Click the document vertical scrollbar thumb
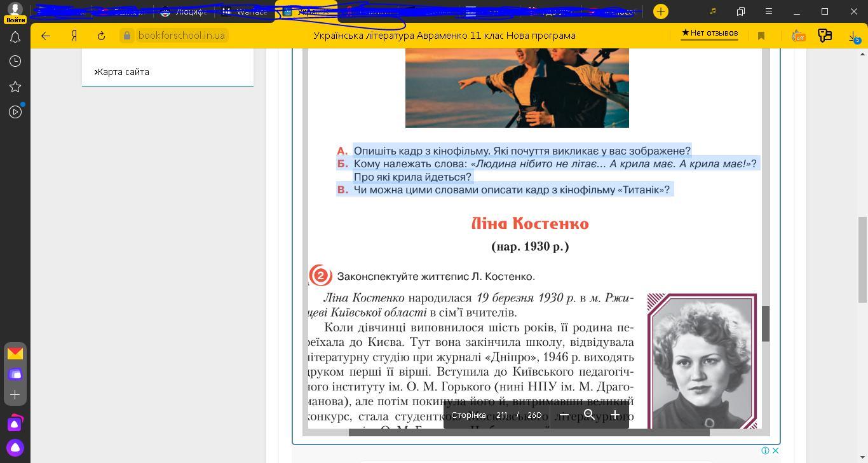868x463 pixels. (x=766, y=324)
